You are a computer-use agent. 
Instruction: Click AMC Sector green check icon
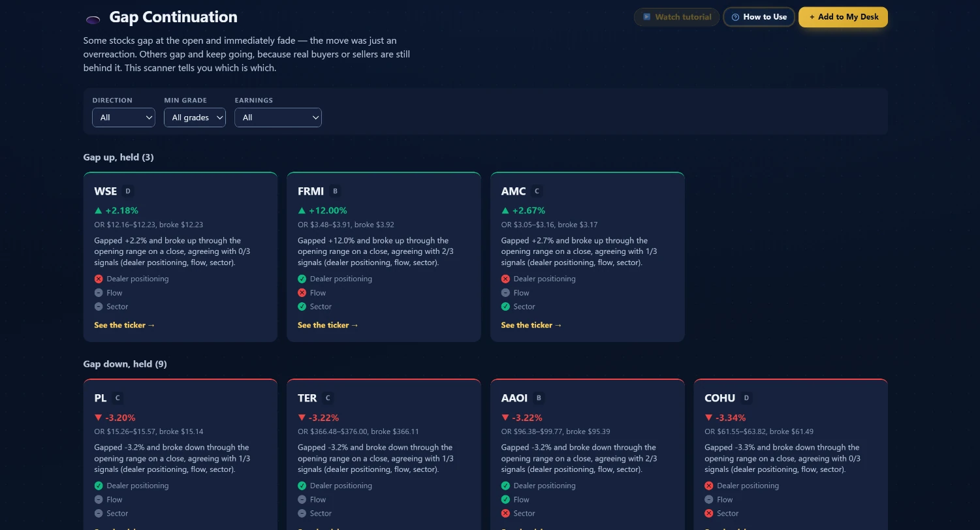coord(505,306)
